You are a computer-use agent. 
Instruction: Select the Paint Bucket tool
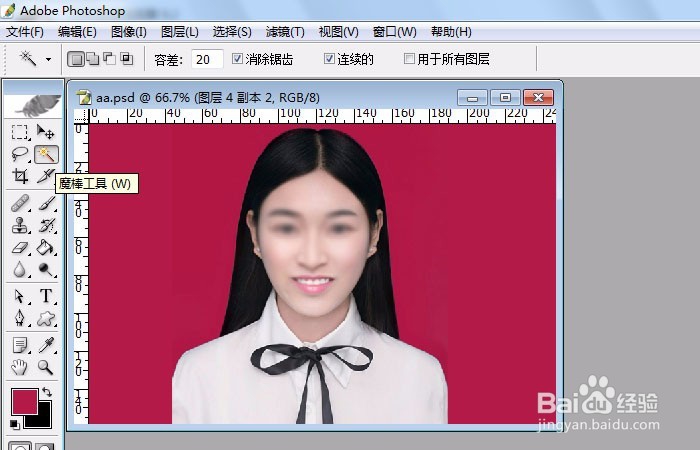(x=46, y=247)
